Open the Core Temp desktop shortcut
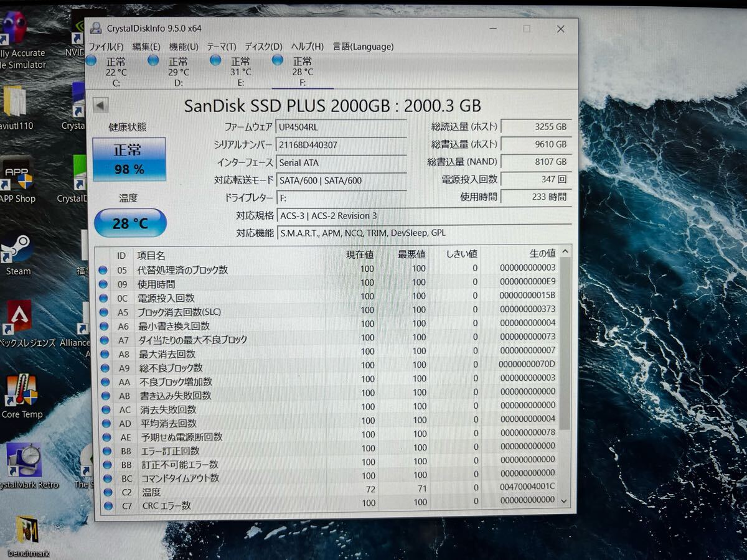The height and width of the screenshot is (560, 747). (22, 396)
